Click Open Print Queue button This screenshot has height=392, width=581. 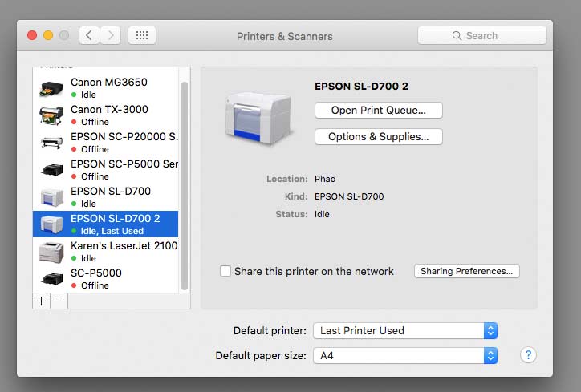click(x=378, y=111)
